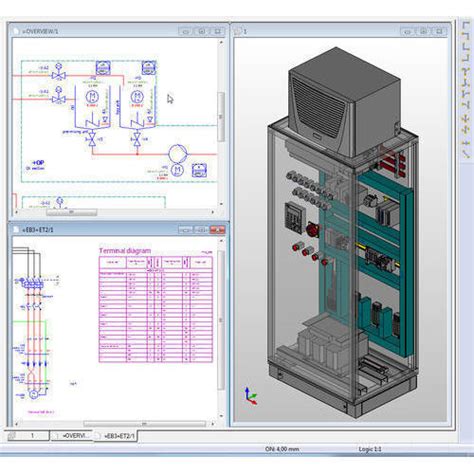
Task: Click the Terminal diagram title text
Action: 125,251
